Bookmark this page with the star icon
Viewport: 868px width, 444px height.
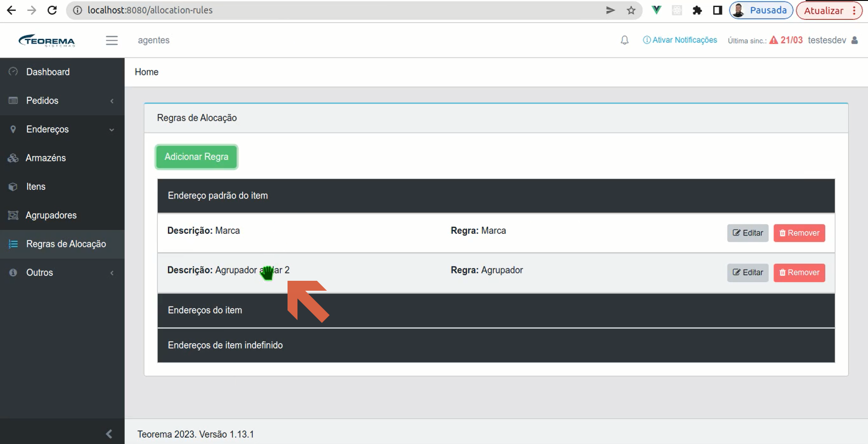[x=631, y=10]
